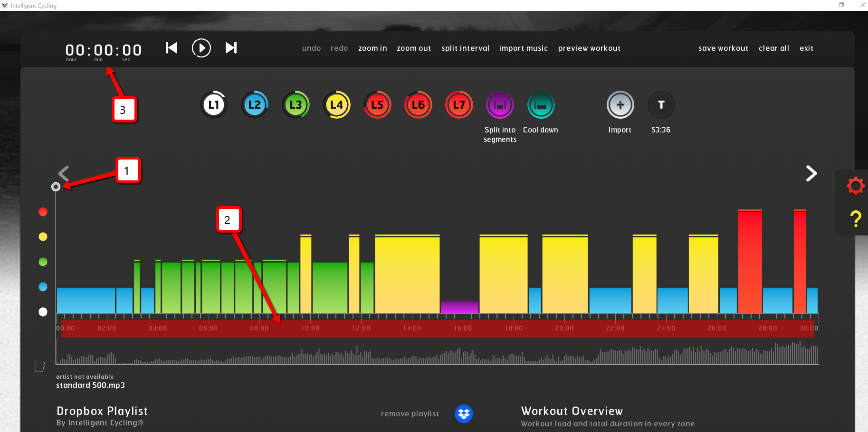Select the white zone dot
The image size is (868, 432).
click(43, 312)
